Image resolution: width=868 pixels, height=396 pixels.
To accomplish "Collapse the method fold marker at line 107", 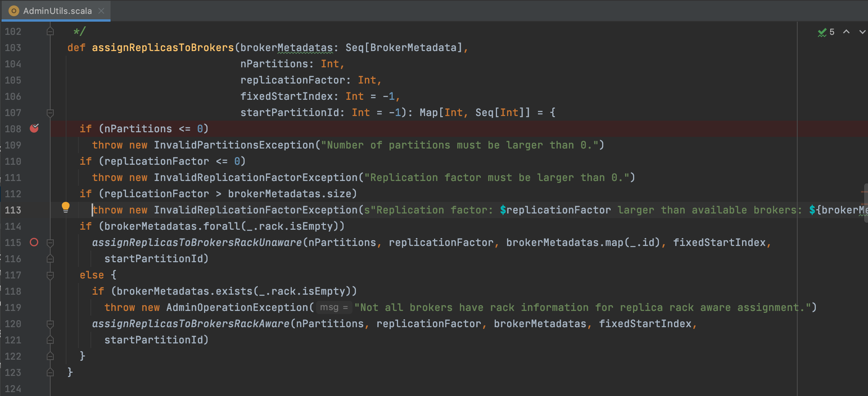I will [50, 113].
